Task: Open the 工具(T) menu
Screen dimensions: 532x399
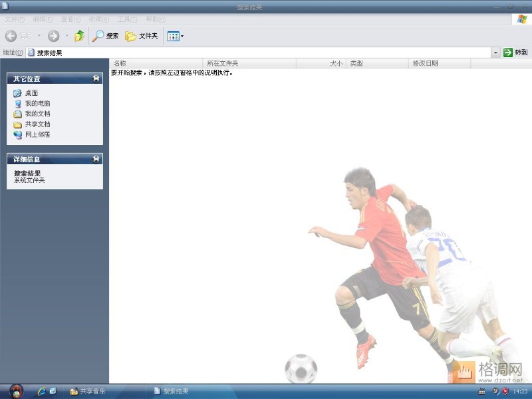Action: pyautogui.click(x=127, y=19)
